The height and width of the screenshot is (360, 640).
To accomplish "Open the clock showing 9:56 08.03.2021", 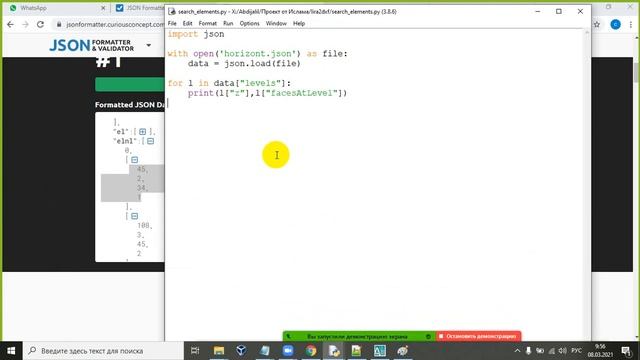I will click(x=600, y=351).
